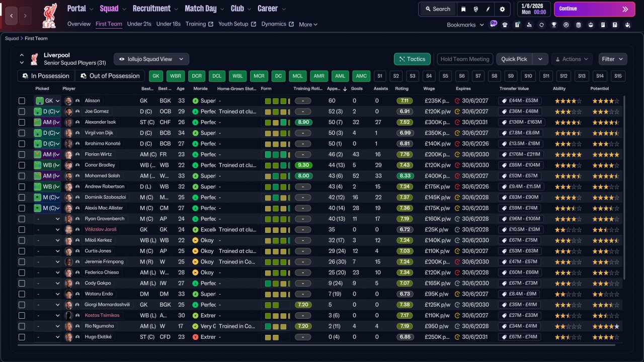
Task: Open the world globe icon
Action: [x=475, y=9]
